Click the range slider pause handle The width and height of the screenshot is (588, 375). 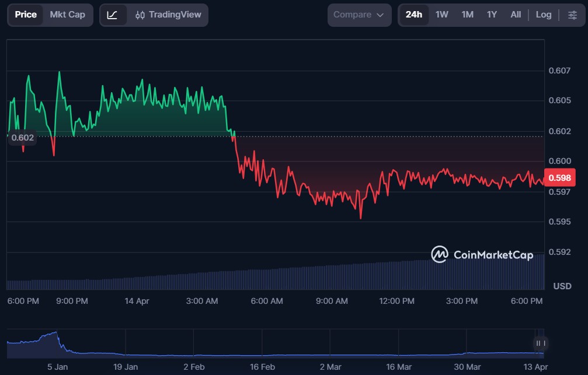(540, 344)
